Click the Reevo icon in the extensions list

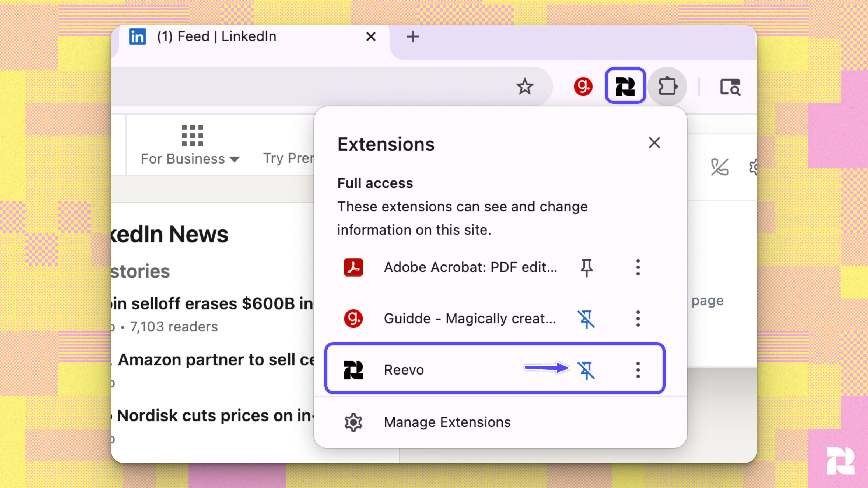[353, 370]
